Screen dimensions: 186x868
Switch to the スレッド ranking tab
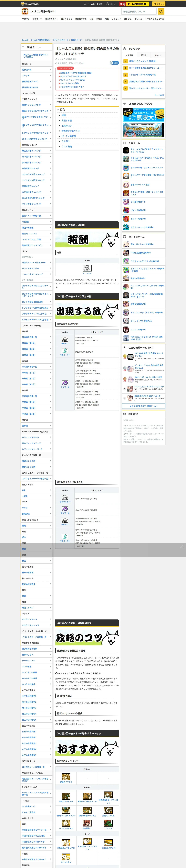(x=158, y=55)
